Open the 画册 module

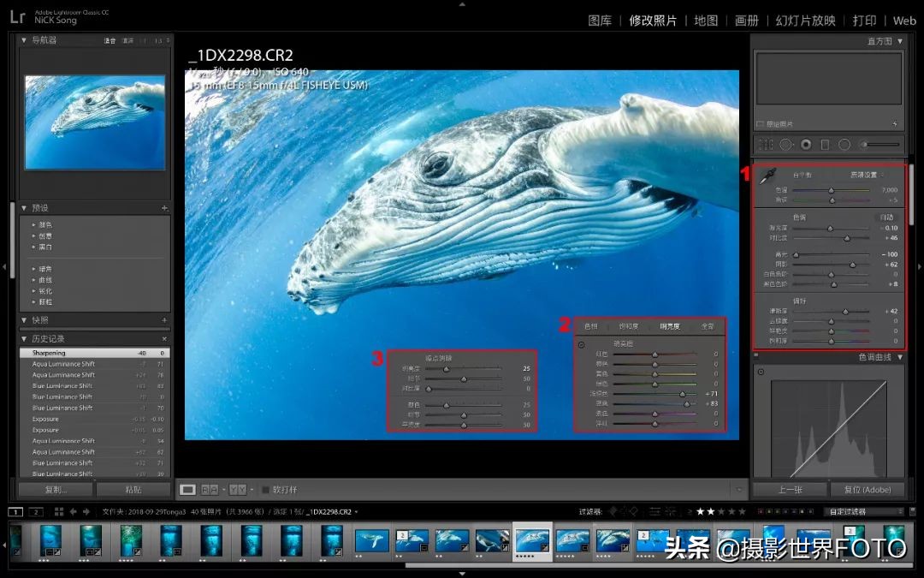747,21
